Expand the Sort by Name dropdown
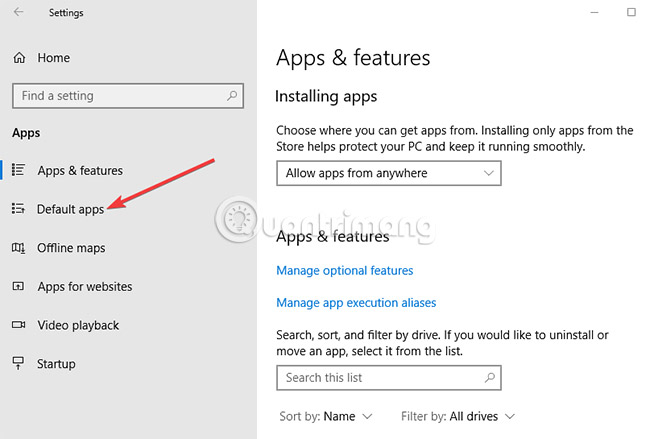Screen dimensions: 650x439 [x=326, y=416]
